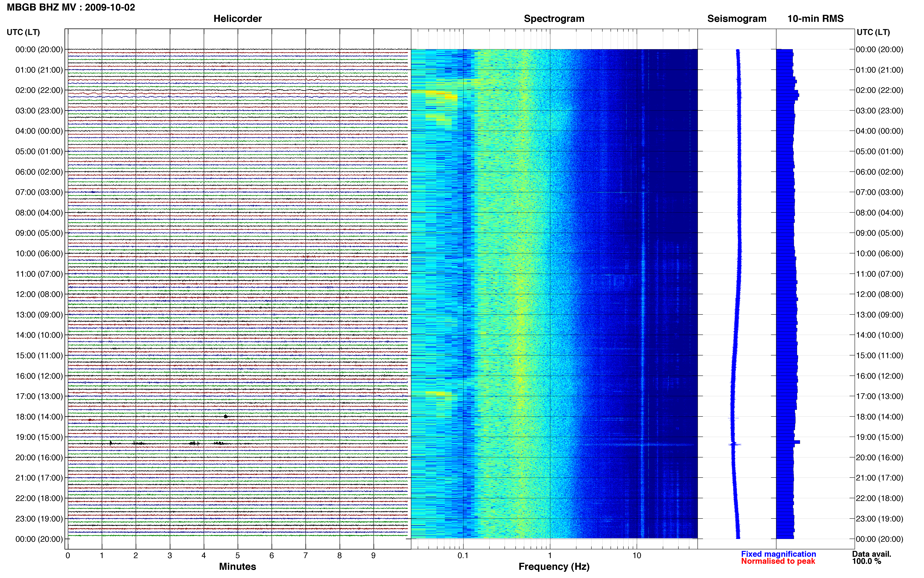
Task: Click left time label '18:00 (14:00)'
Action: coord(39,417)
